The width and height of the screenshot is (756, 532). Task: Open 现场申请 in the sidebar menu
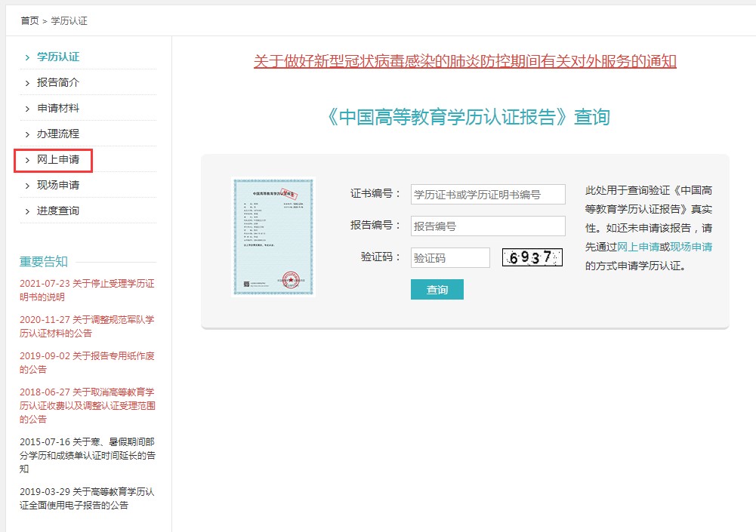[x=58, y=185]
